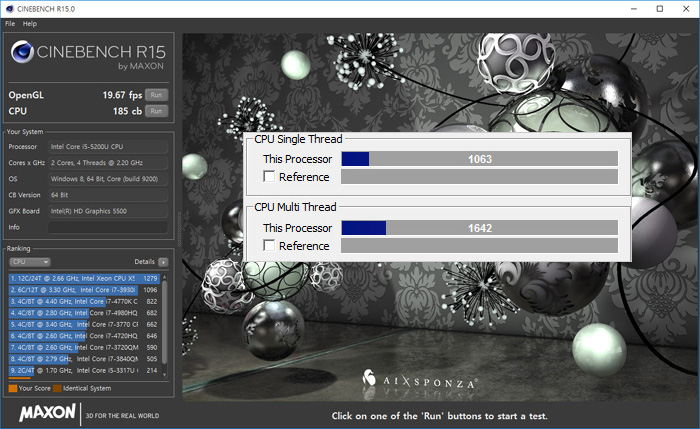The image size is (700, 429).
Task: Open the File menu
Action: (10, 24)
